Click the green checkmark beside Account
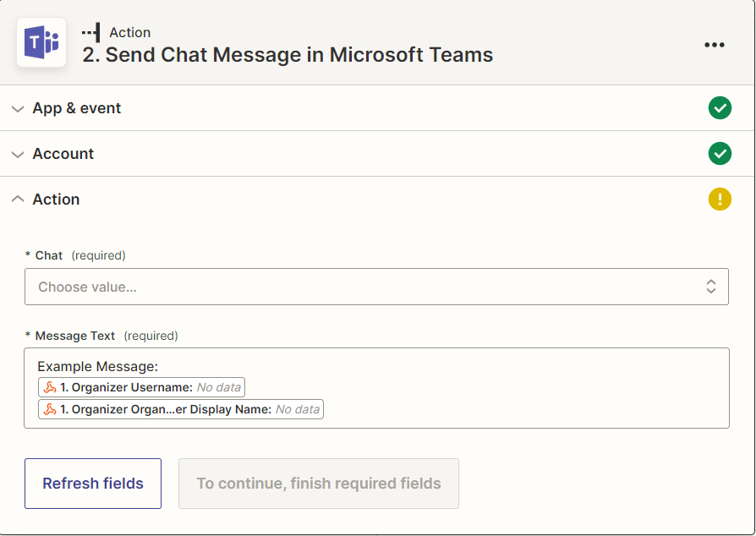Screen dimensions: 756x536 click(x=720, y=153)
